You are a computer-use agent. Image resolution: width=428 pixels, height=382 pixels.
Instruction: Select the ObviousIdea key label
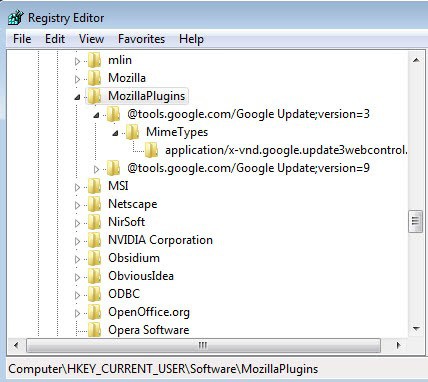[x=141, y=276]
